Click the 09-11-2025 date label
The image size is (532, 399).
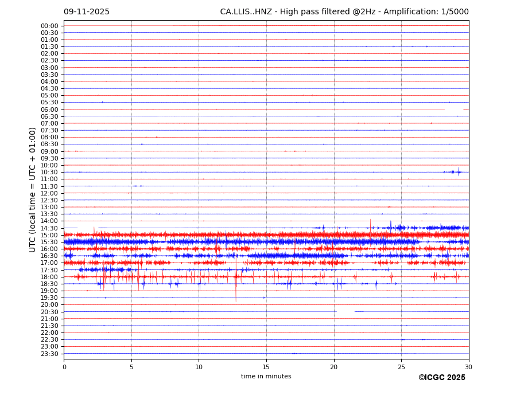tap(86, 12)
